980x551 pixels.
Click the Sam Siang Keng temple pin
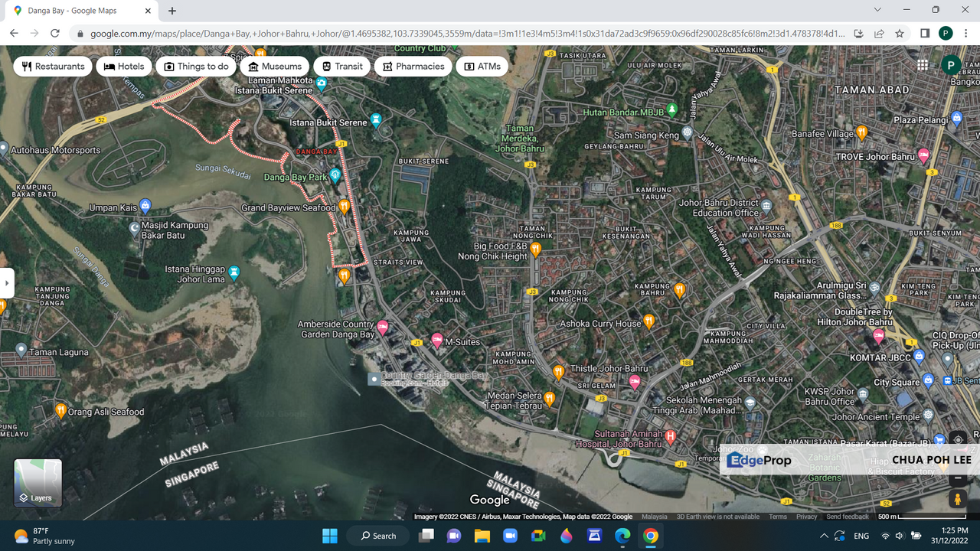click(688, 133)
